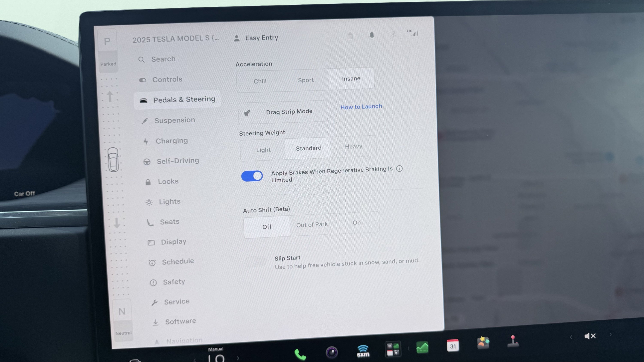Choose Standard steering weight
Image resolution: width=644 pixels, height=362 pixels.
pos(308,148)
